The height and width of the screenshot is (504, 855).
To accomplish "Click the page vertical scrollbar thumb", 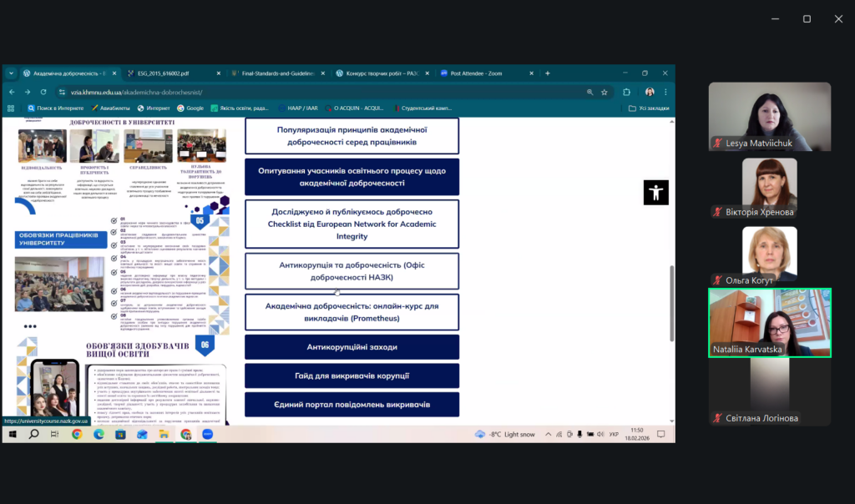I will 671,305.
